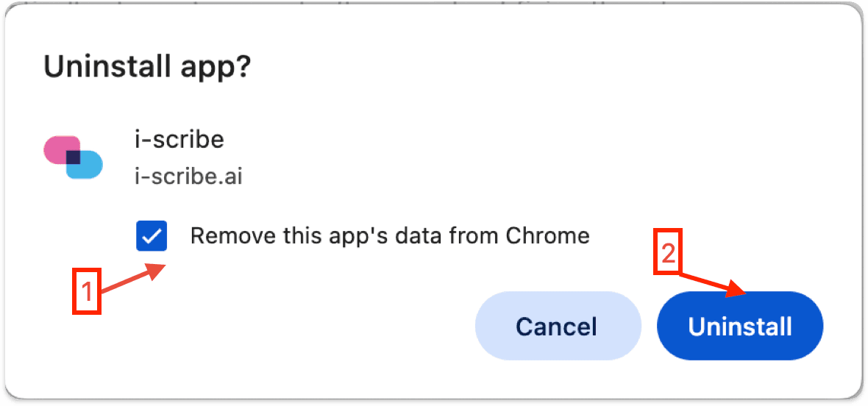Click the number 1 annotation digit
This screenshot has height=406, width=868.
87,291
